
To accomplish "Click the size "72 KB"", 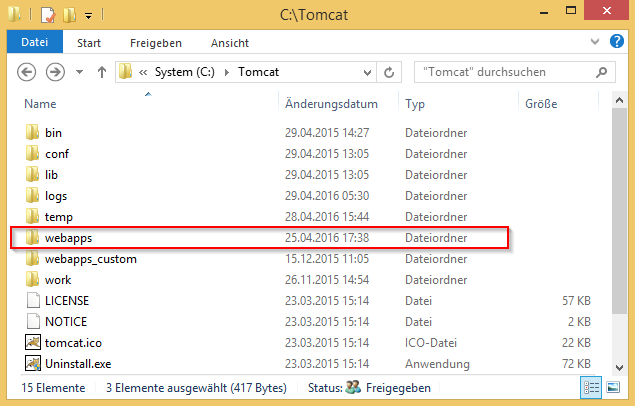I will coord(576,364).
